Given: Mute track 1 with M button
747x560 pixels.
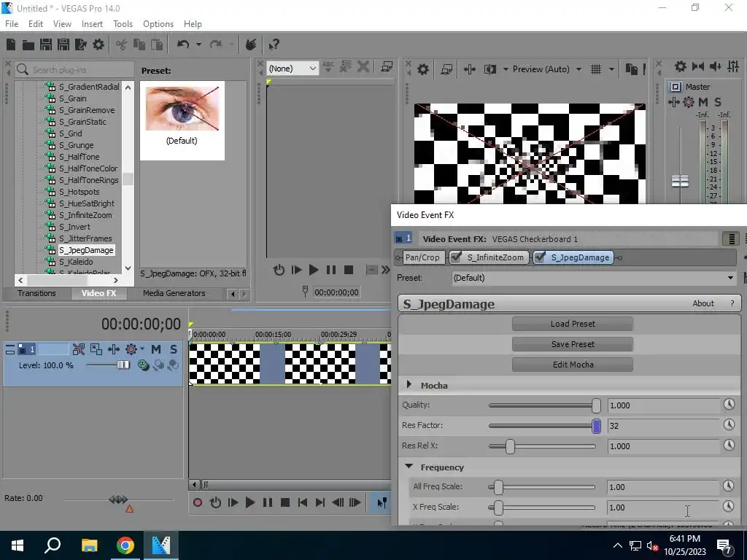Looking at the screenshot, I should 156,349.
